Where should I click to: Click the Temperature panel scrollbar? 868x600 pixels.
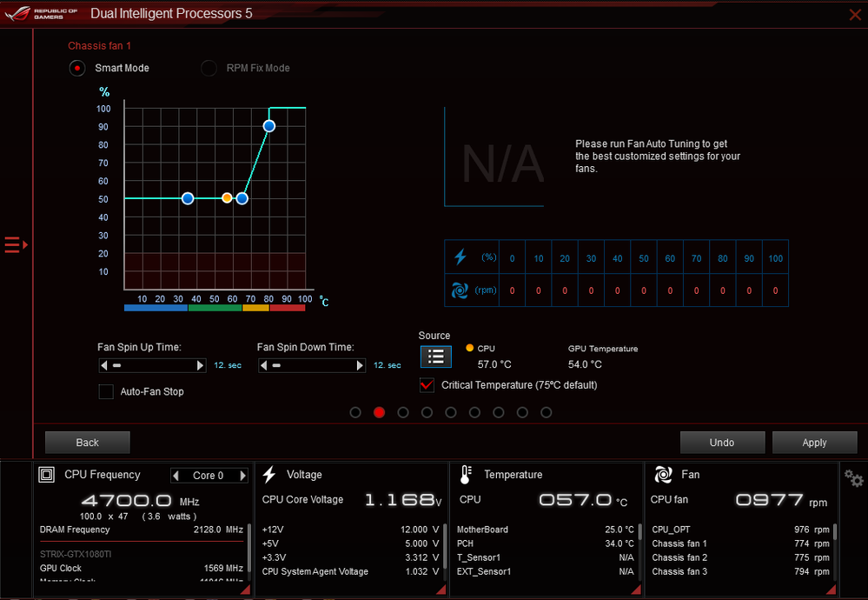coord(640,532)
